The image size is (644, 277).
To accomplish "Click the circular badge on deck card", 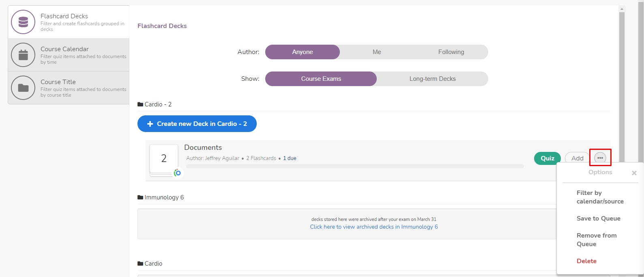I will click(x=178, y=173).
